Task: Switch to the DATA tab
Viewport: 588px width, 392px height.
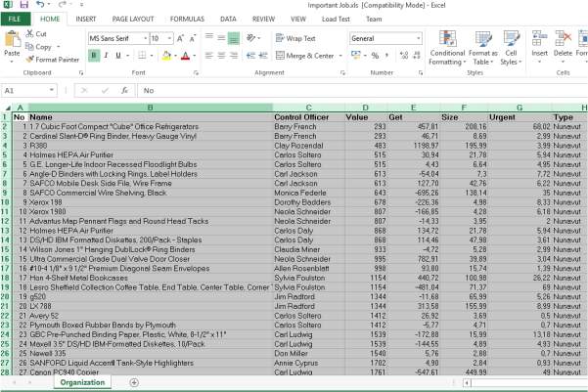Action: click(x=228, y=19)
